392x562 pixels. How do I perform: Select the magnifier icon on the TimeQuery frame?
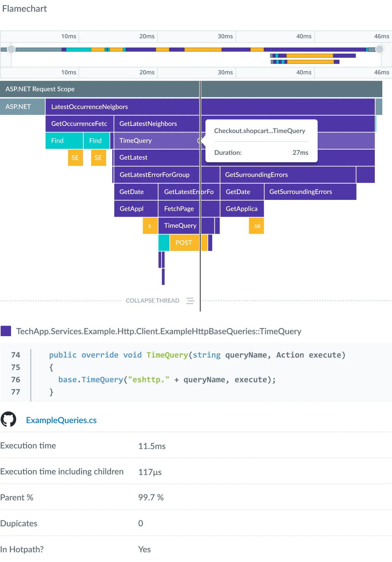200,140
